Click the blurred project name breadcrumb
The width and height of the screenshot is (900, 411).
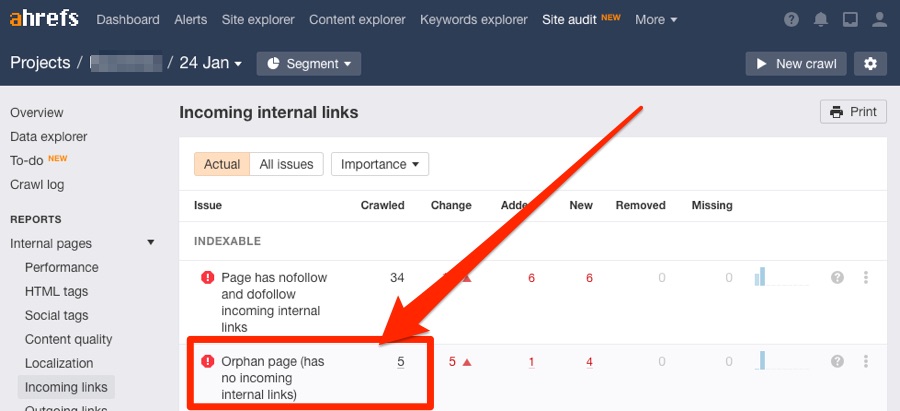[126, 63]
